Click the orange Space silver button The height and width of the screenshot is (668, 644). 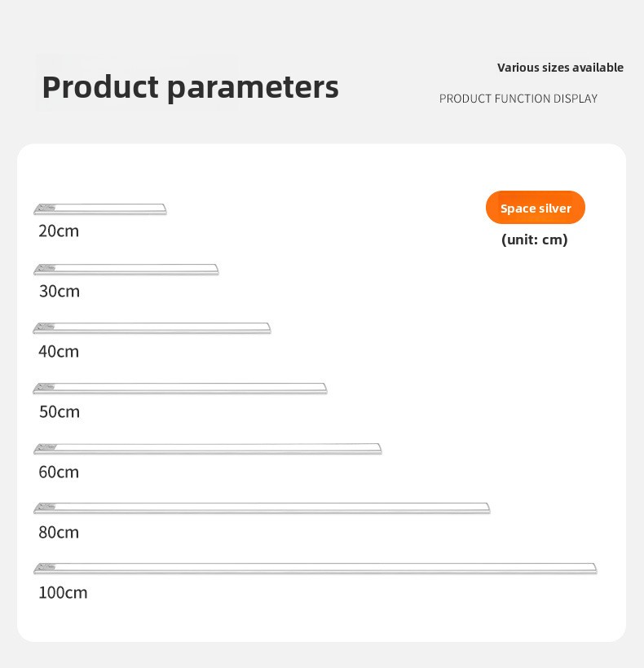pyautogui.click(x=536, y=208)
